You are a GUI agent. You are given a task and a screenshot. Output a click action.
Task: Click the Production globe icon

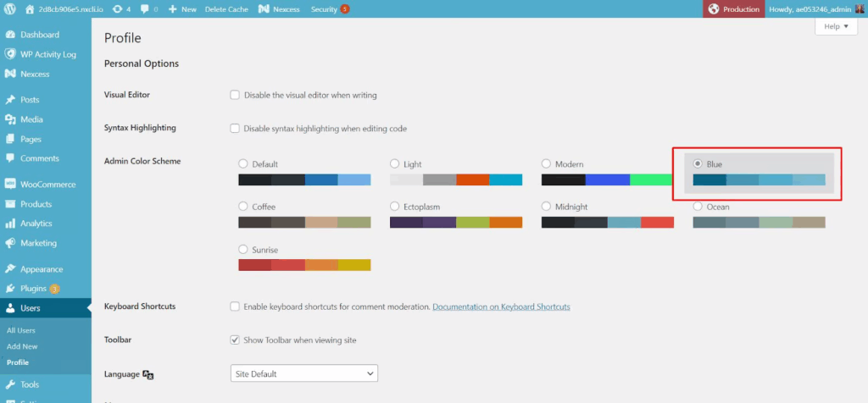point(714,8)
